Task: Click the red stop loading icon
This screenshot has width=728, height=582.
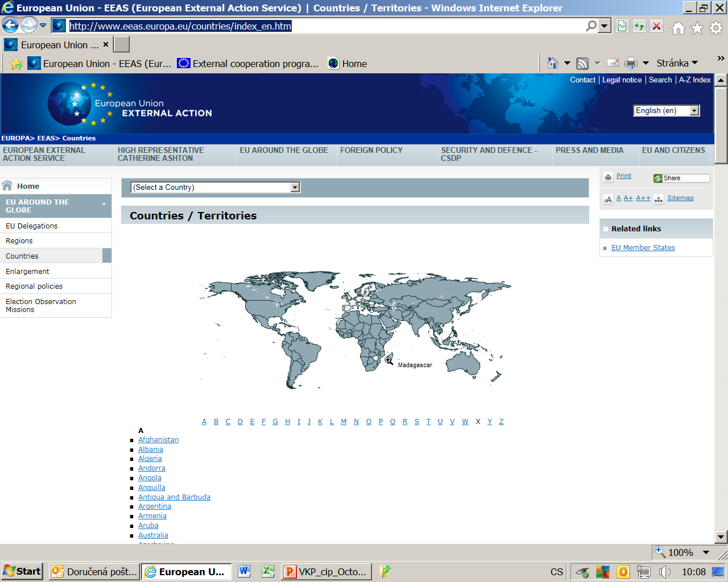Action: [657, 26]
